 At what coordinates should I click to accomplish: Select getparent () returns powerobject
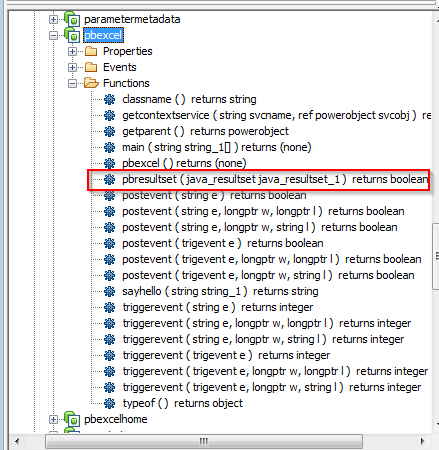point(205,131)
